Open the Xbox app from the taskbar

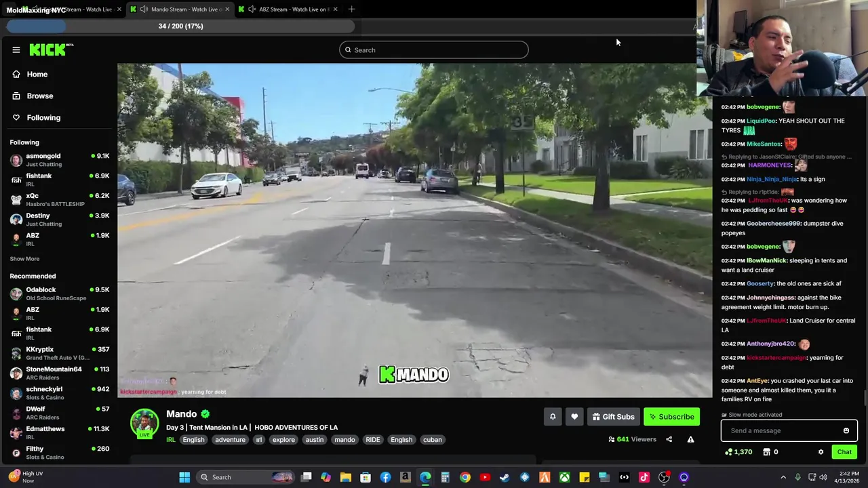[x=564, y=477]
